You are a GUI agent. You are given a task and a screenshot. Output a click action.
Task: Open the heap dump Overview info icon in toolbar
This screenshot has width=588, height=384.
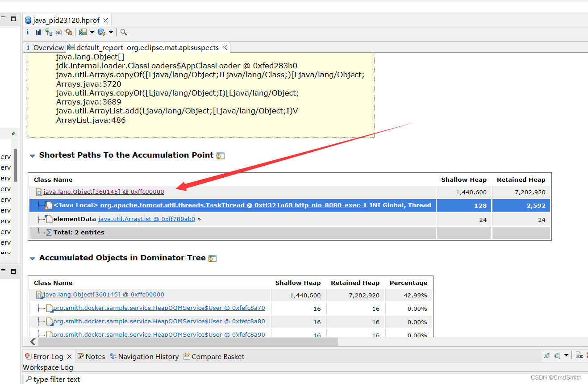coord(27,32)
